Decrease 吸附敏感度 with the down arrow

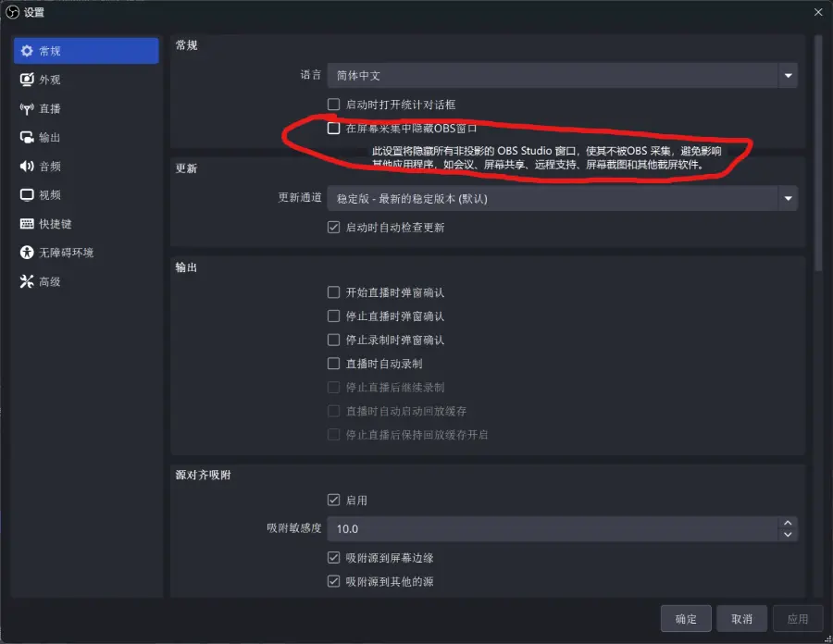788,535
